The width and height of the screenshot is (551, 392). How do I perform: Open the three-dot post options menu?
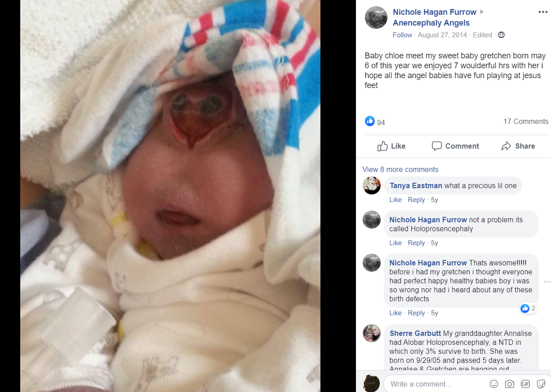(x=543, y=12)
